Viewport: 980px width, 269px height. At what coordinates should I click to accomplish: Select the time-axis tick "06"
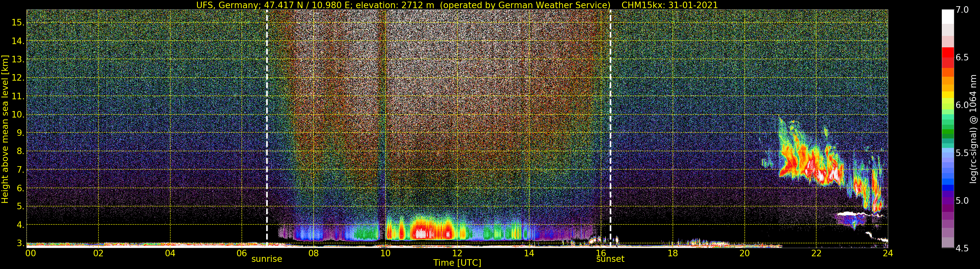click(x=242, y=253)
